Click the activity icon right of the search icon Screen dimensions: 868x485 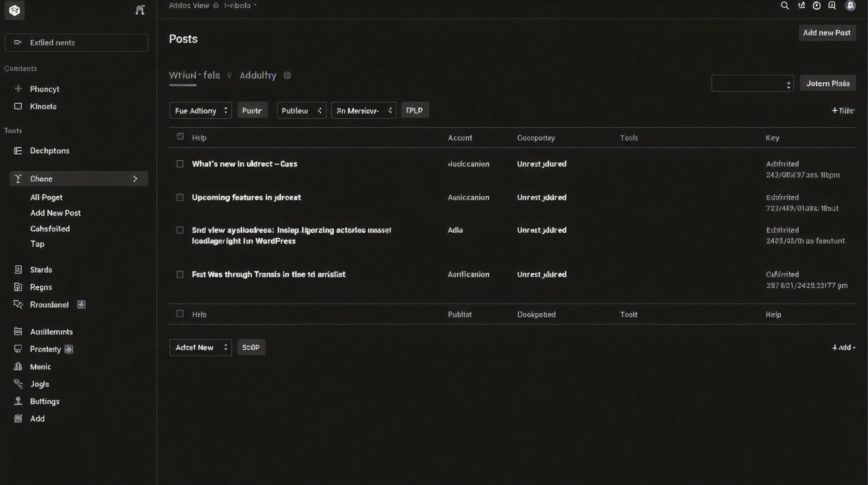(801, 6)
